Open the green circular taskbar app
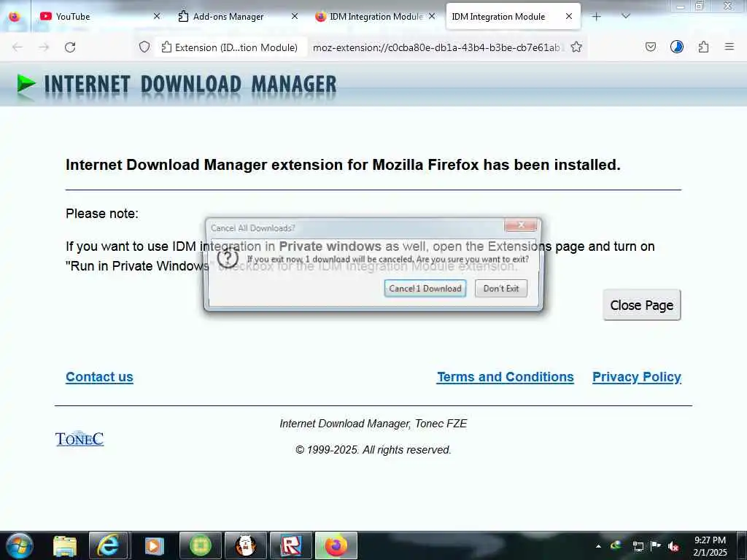 [x=200, y=545]
